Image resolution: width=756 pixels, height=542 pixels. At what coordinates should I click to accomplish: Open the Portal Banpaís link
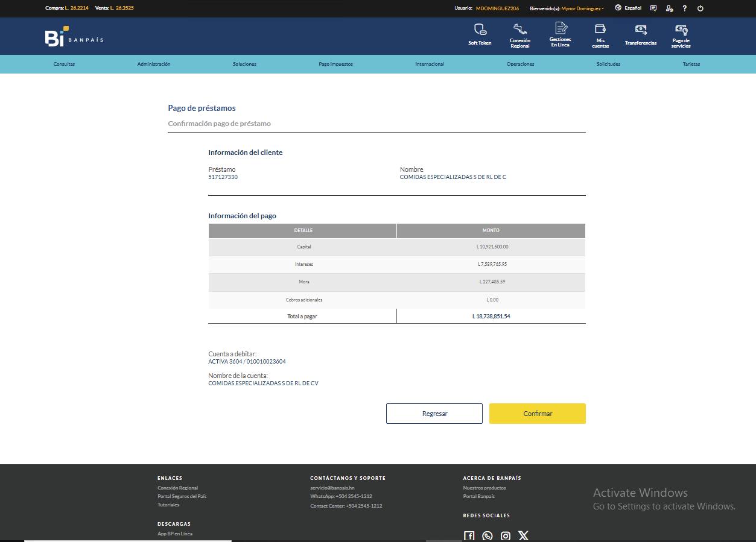[x=478, y=496]
